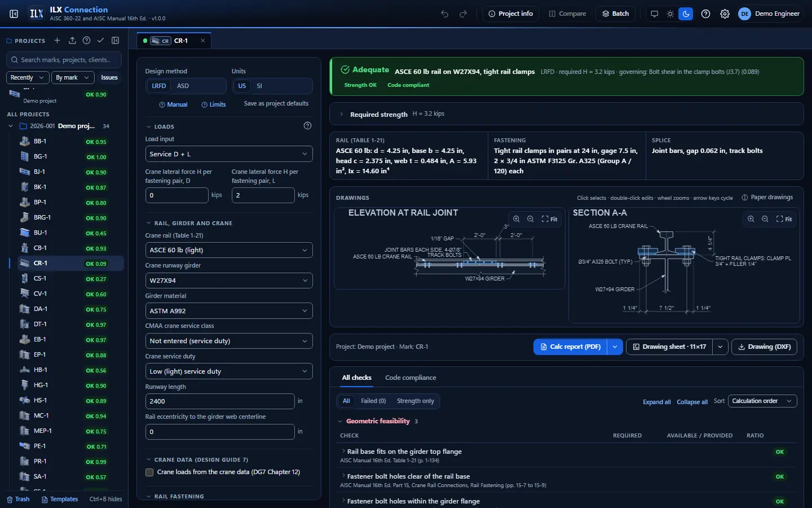The height and width of the screenshot is (508, 812).
Task: Show the Failed (0) checks filter
Action: point(373,401)
